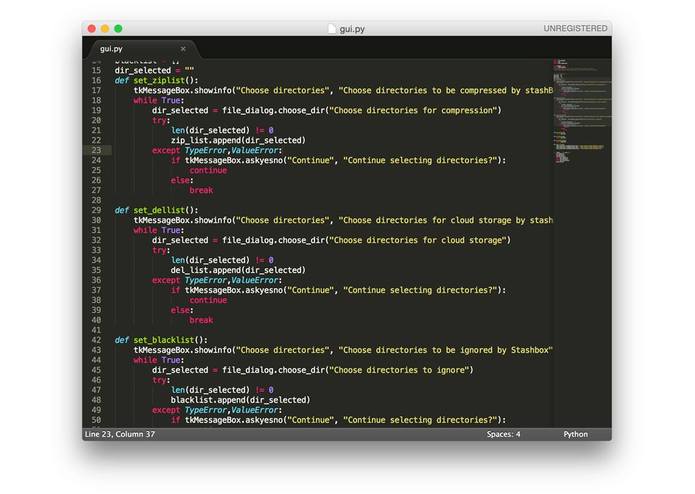
Task: Open the Spaces: 4 indentation menu
Action: point(504,434)
